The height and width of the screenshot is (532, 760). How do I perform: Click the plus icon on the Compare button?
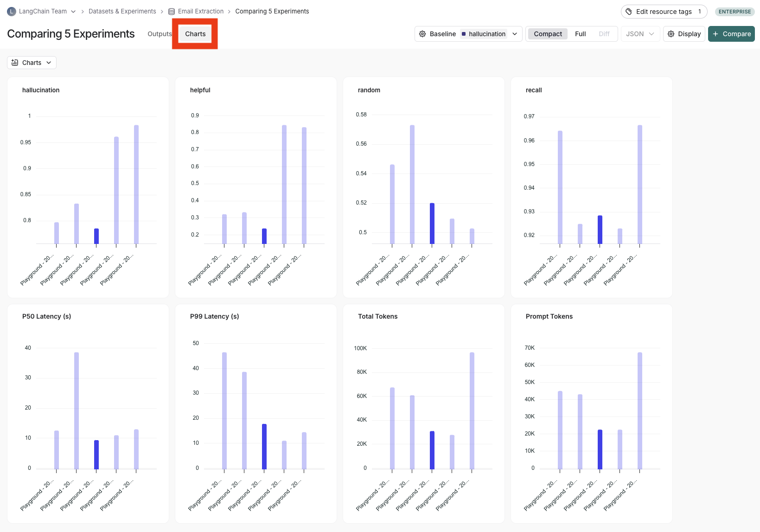pyautogui.click(x=716, y=33)
